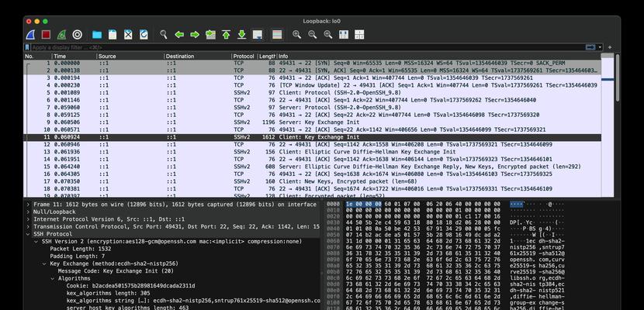Go back with the green left arrow
644x310 pixels.
coord(179,35)
